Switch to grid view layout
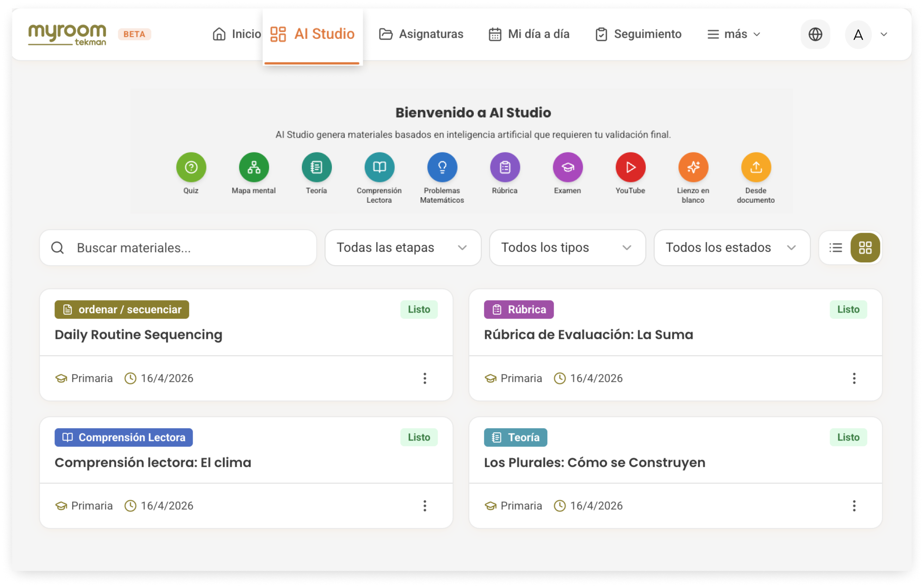The height and width of the screenshot is (587, 924). point(865,248)
